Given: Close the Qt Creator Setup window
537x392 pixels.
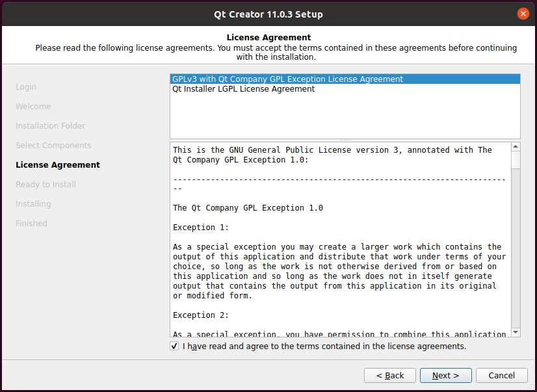Looking at the screenshot, I should coord(523,14).
